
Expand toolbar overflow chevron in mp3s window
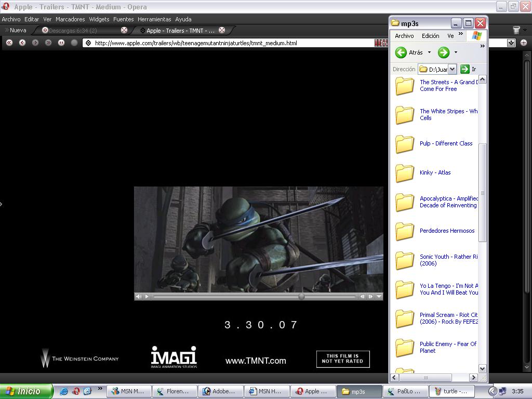(x=483, y=46)
